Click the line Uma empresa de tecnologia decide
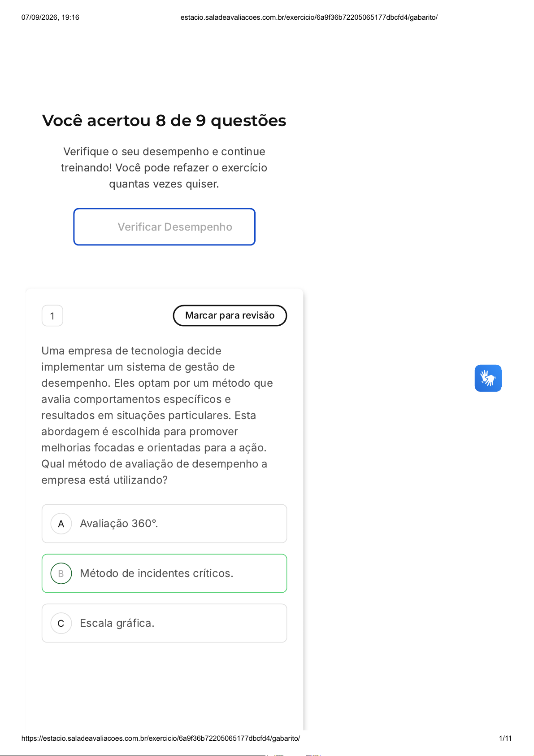Viewport: 534px width, 756px height. coord(131,351)
